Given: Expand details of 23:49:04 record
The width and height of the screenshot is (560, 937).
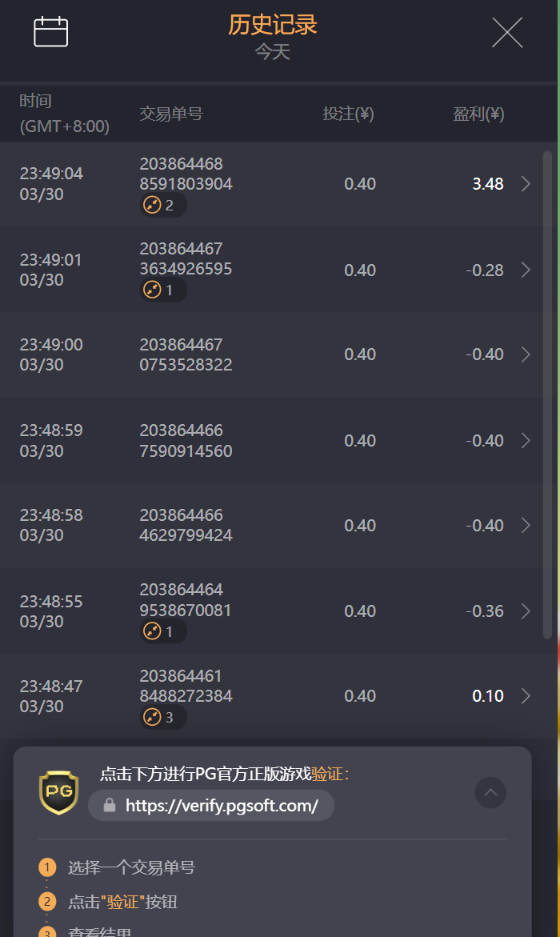Looking at the screenshot, I should (526, 184).
